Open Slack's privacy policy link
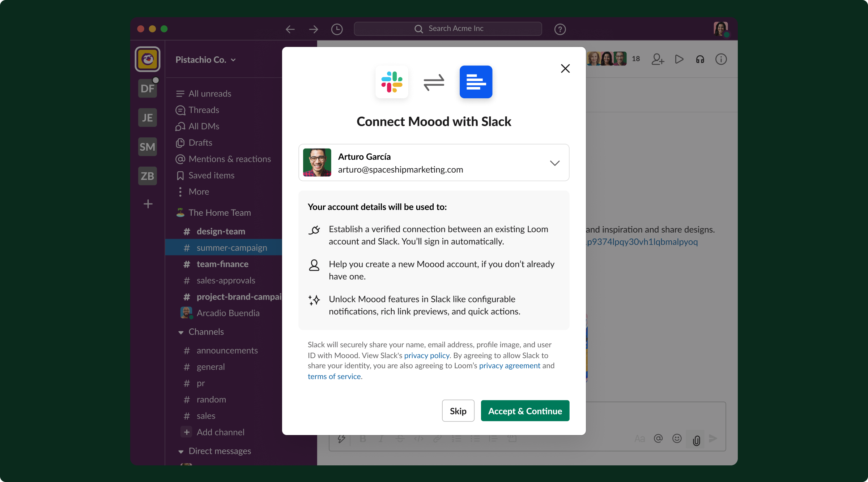 coord(427,356)
